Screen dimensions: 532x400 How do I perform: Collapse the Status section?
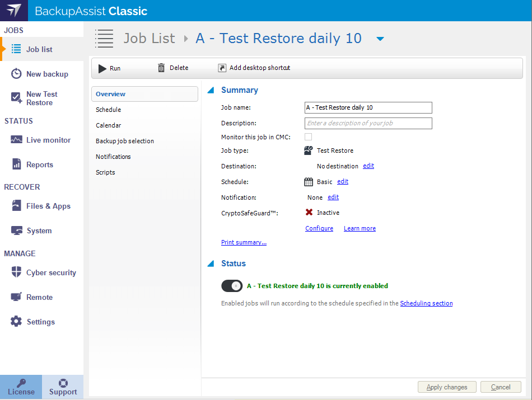[x=211, y=263]
